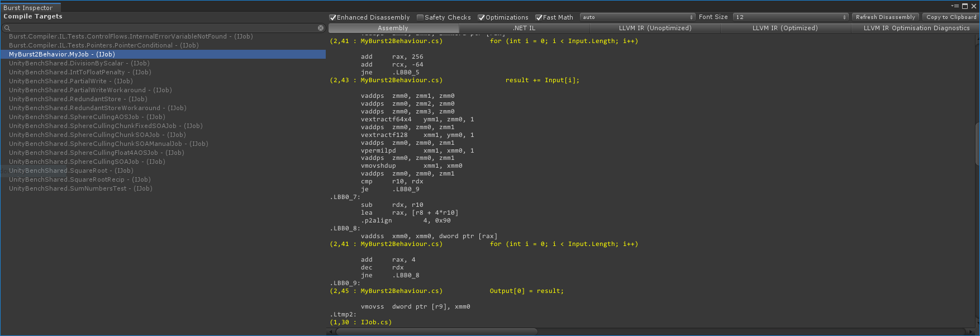This screenshot has height=336, width=980.
Task: Turn off Fast Math
Action: [x=539, y=17]
